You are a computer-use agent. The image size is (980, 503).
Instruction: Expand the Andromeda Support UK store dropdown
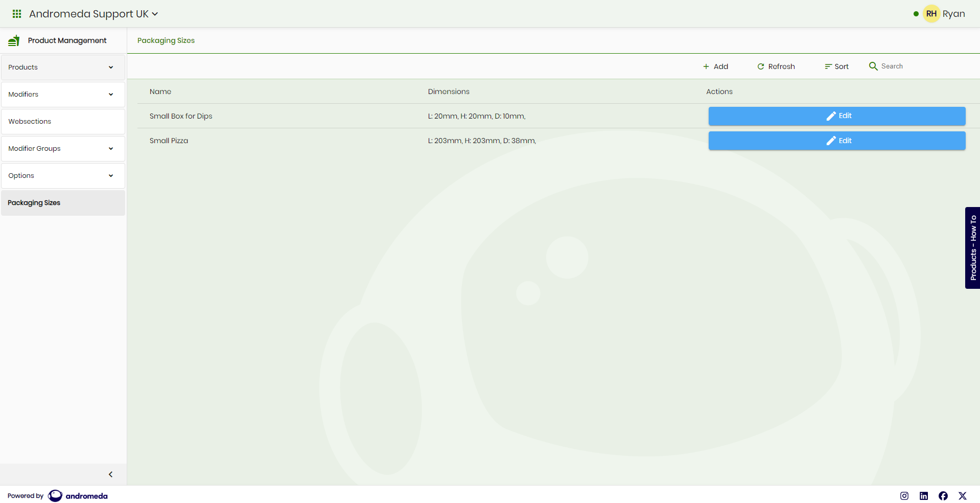tap(94, 14)
